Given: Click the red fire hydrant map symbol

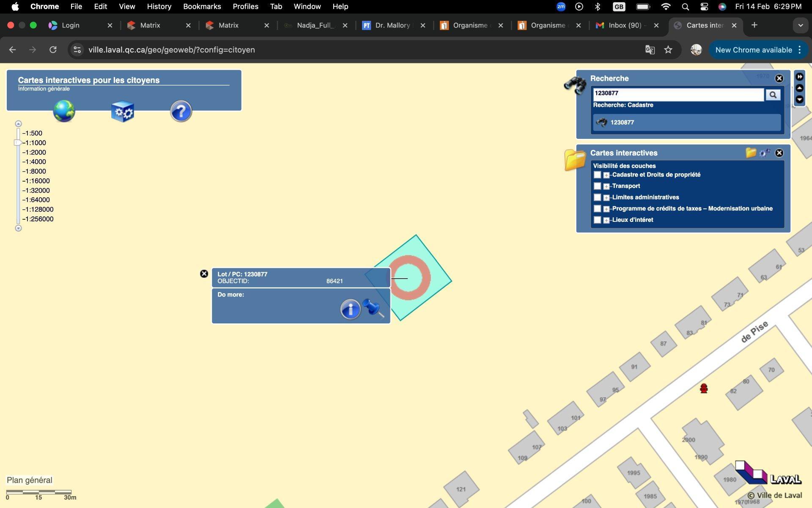Looking at the screenshot, I should click(x=704, y=388).
